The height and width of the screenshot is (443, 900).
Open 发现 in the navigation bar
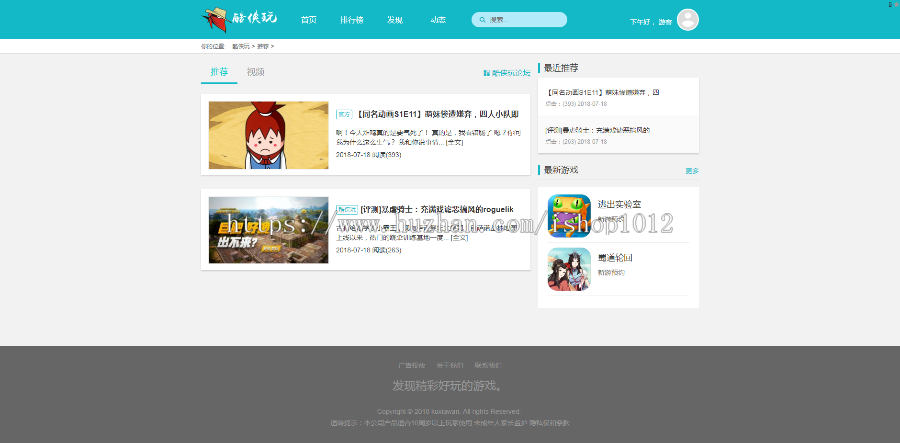click(x=395, y=20)
